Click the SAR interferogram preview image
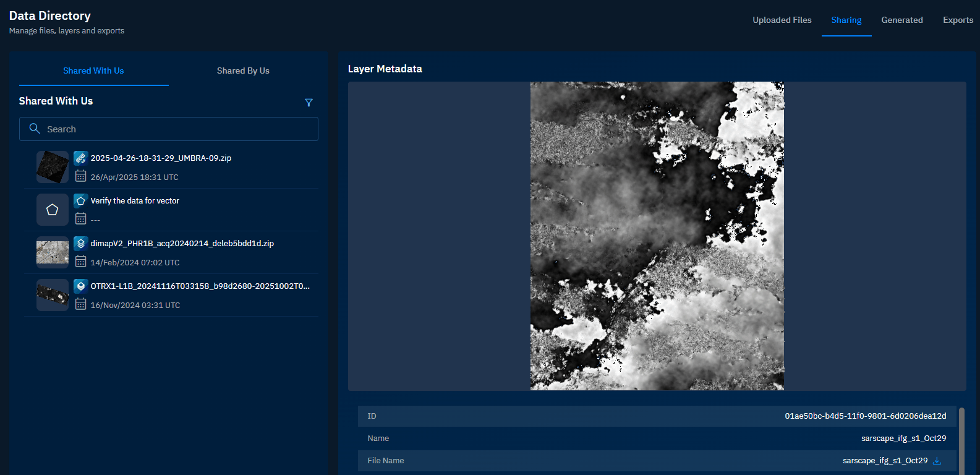The height and width of the screenshot is (475, 980). tap(657, 236)
